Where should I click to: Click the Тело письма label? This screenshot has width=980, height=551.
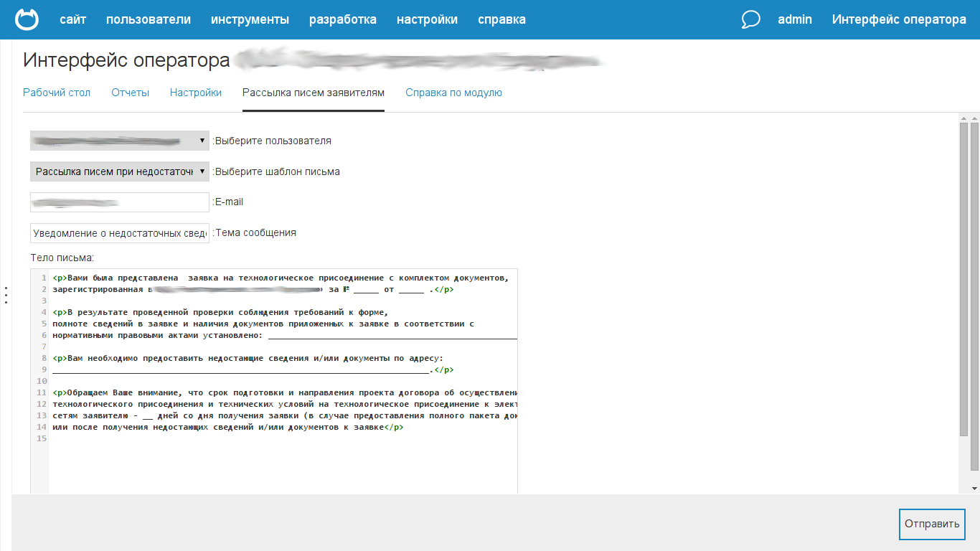click(62, 258)
